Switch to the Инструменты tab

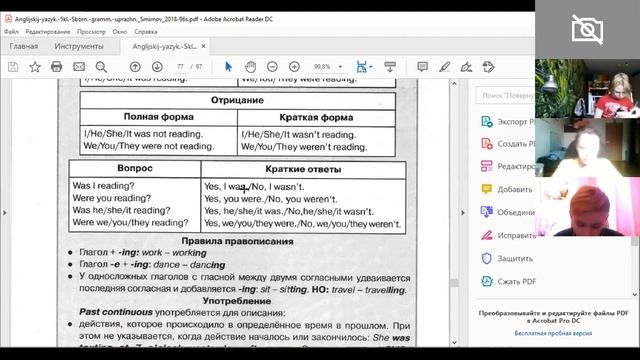[79, 46]
